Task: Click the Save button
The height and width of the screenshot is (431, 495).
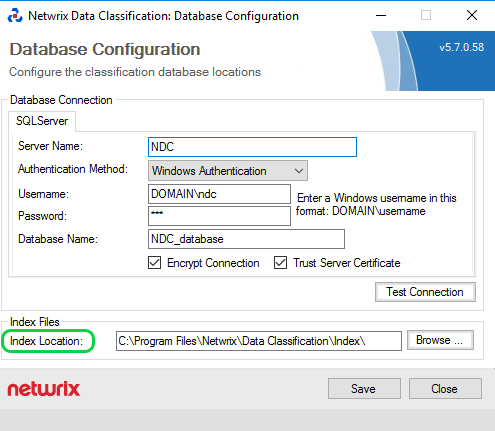Action: (364, 388)
